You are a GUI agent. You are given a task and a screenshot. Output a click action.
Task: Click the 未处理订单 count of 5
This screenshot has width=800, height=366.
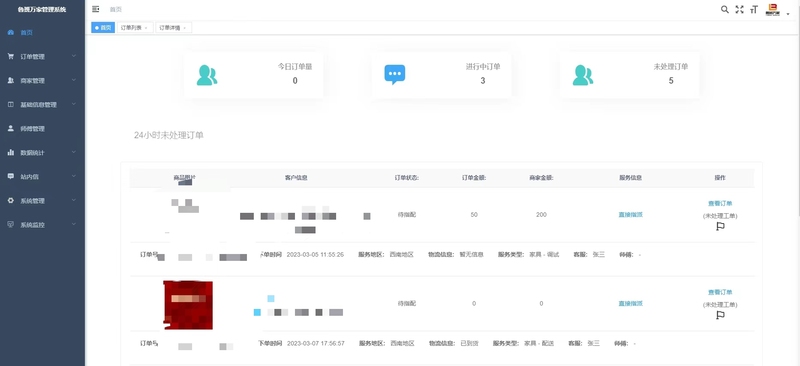coord(671,81)
